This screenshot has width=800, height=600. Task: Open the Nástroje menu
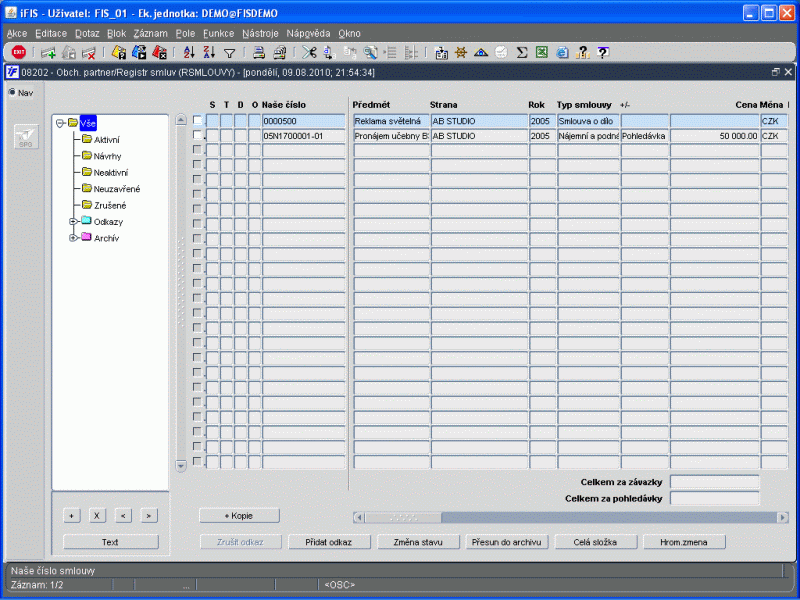tap(260, 34)
